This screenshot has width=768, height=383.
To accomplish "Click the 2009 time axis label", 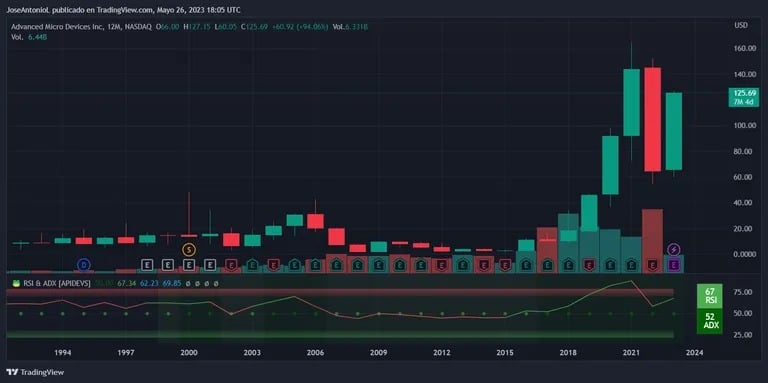I will point(379,352).
